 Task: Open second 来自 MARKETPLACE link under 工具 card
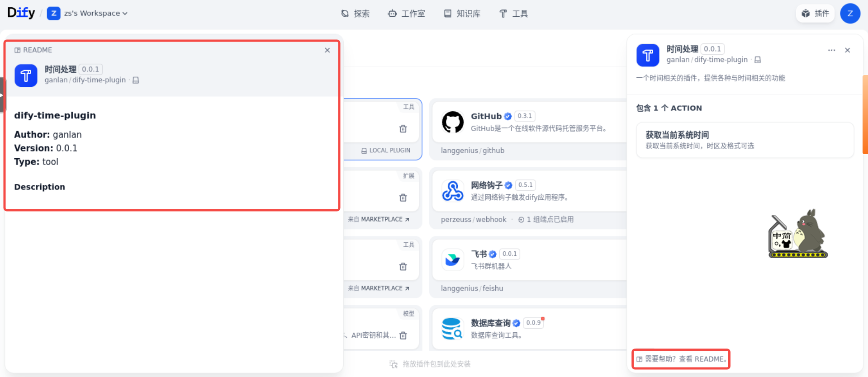coord(379,288)
